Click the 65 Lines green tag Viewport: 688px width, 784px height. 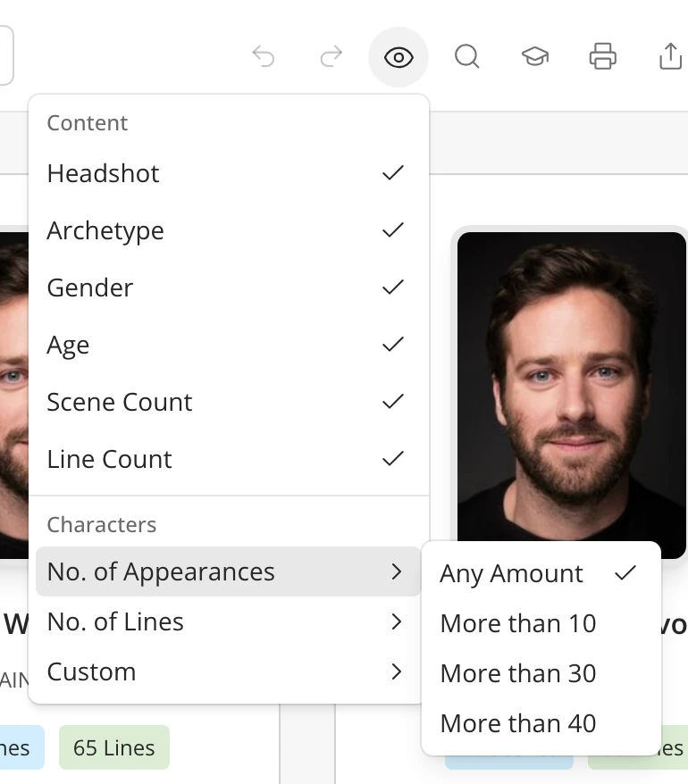click(114, 747)
